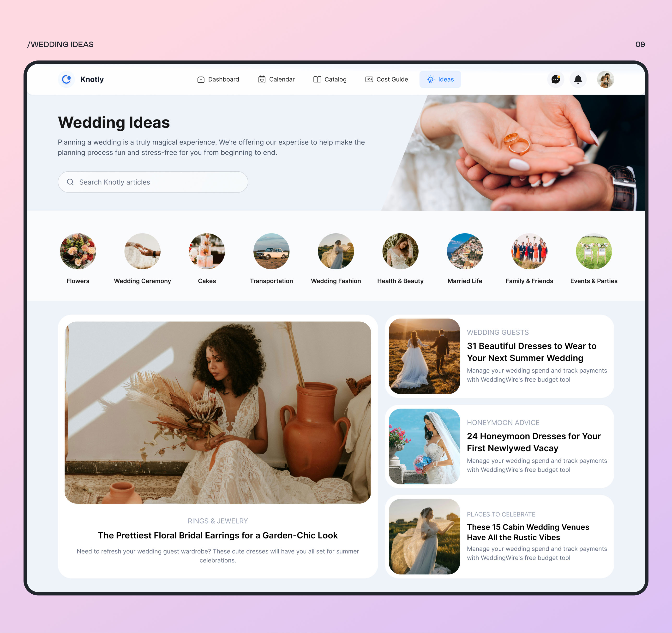The height and width of the screenshot is (633, 672).
Task: Switch to the Dashboard tab
Action: click(x=218, y=79)
